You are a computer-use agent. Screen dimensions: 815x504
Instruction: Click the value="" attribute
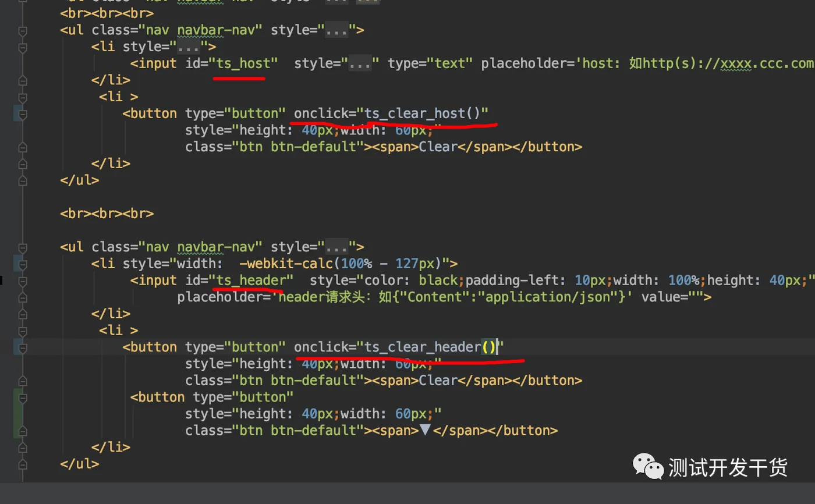(672, 297)
